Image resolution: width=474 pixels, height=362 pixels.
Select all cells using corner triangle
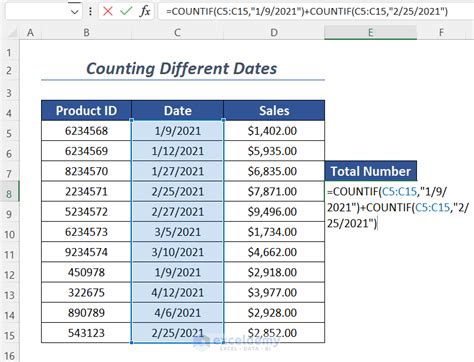point(12,33)
